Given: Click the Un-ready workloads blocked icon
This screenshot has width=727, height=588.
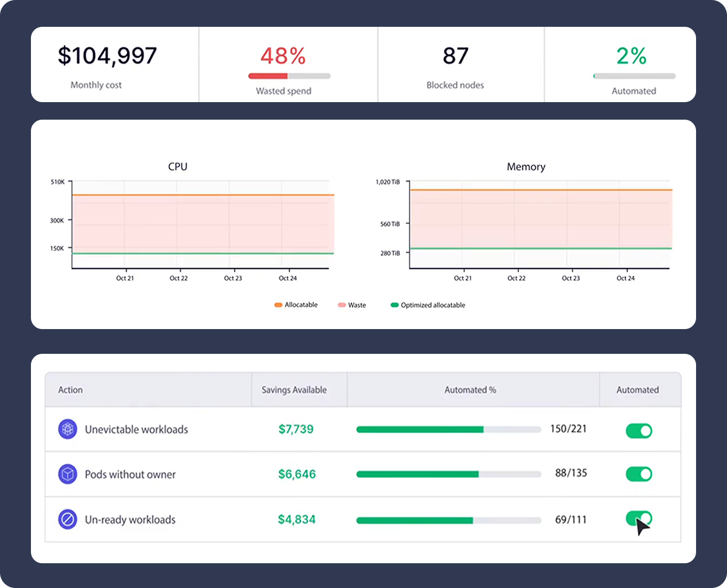Looking at the screenshot, I should pos(68,519).
